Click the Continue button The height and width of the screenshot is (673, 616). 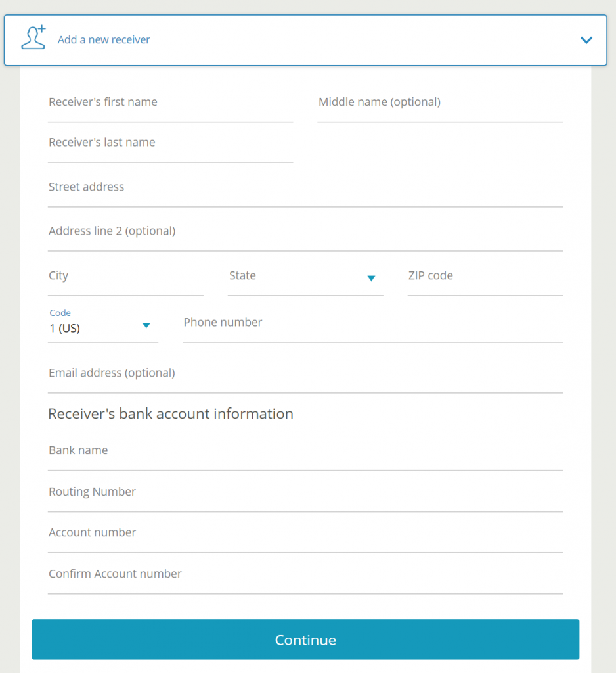coord(305,639)
